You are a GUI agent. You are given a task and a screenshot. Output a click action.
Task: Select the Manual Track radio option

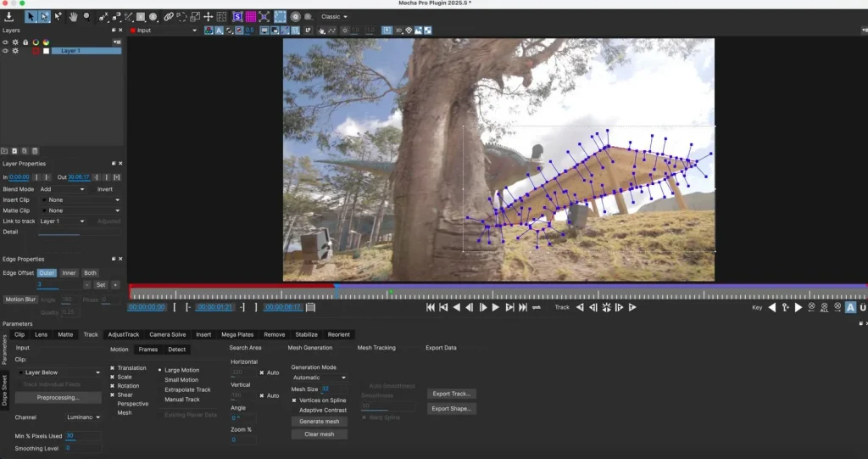(x=181, y=399)
